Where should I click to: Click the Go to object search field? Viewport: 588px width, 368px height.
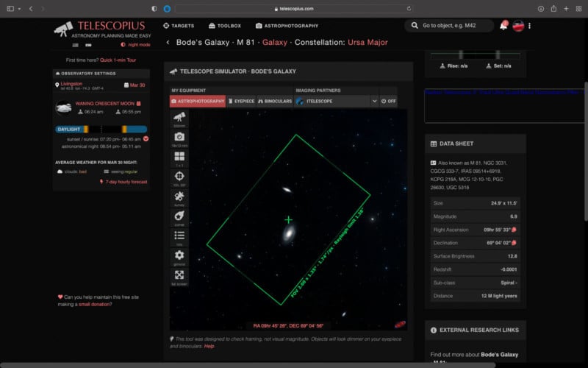coord(450,26)
